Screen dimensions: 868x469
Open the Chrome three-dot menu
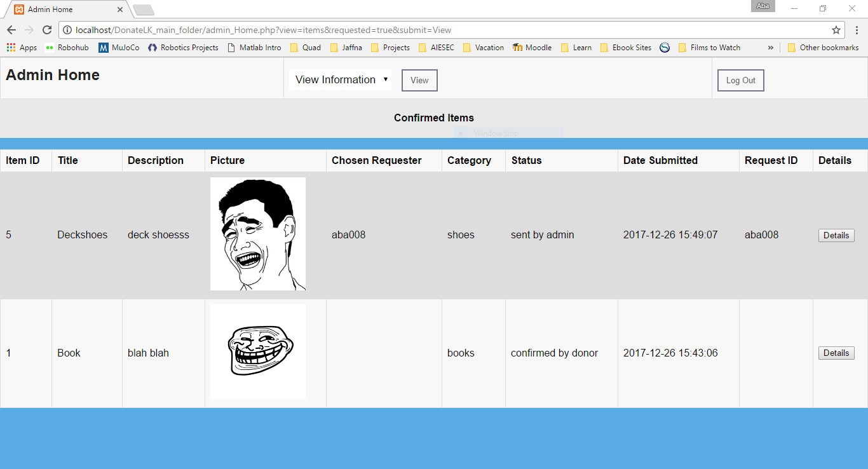point(857,30)
